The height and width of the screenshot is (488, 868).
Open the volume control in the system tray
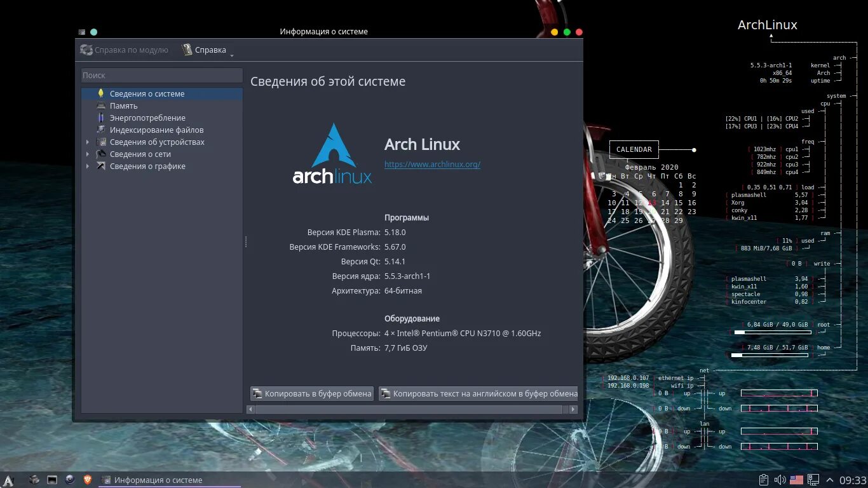pyautogui.click(x=781, y=480)
